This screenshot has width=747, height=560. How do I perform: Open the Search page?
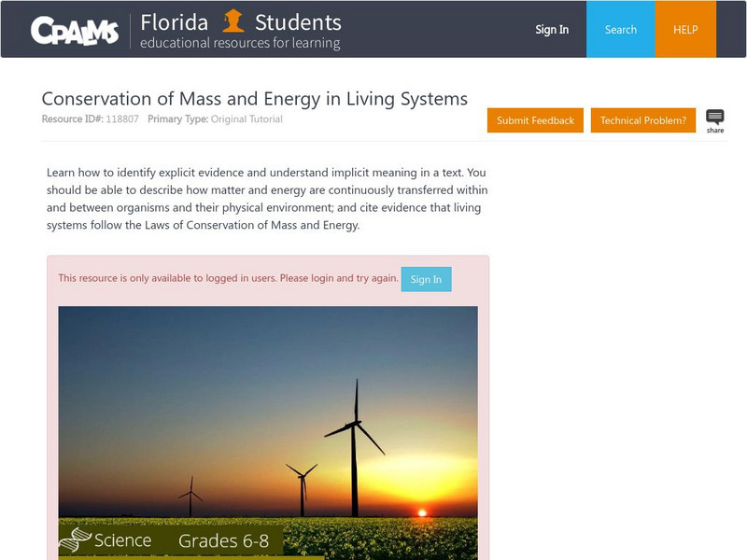click(620, 29)
